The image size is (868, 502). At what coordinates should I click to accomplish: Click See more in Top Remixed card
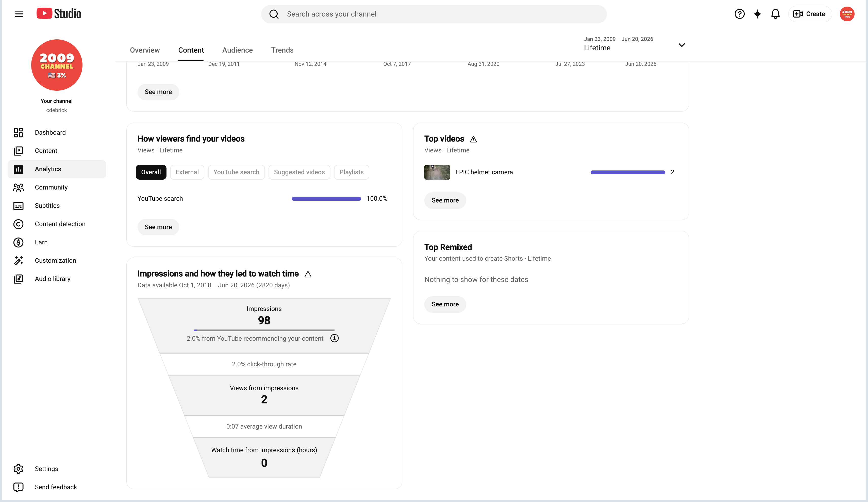[445, 304]
